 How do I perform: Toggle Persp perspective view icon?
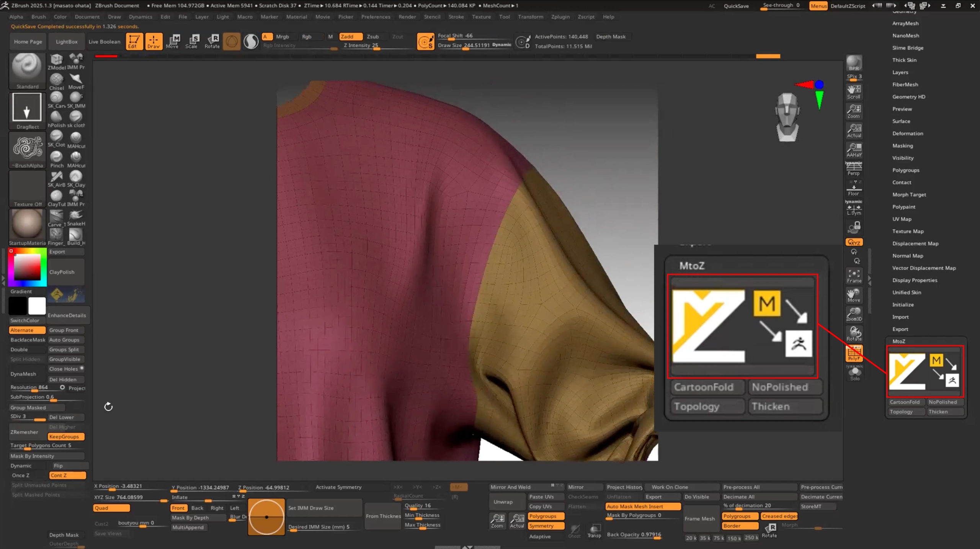pyautogui.click(x=854, y=168)
